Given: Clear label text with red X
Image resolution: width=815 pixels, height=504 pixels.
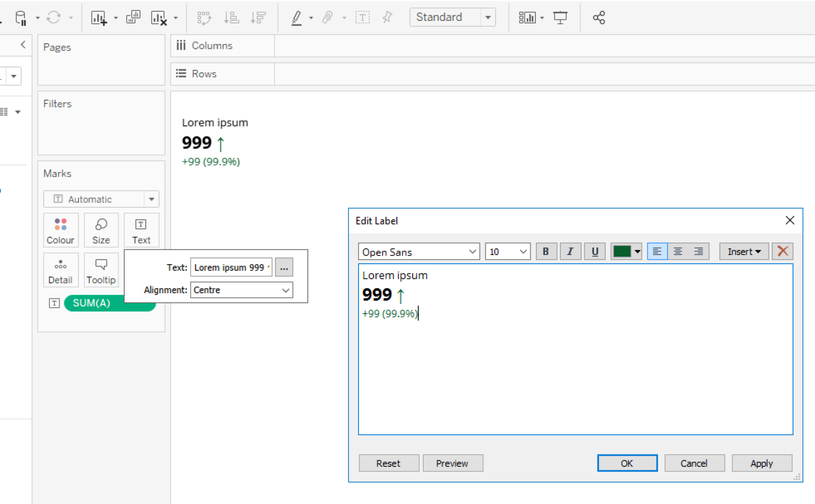Looking at the screenshot, I should tap(782, 251).
